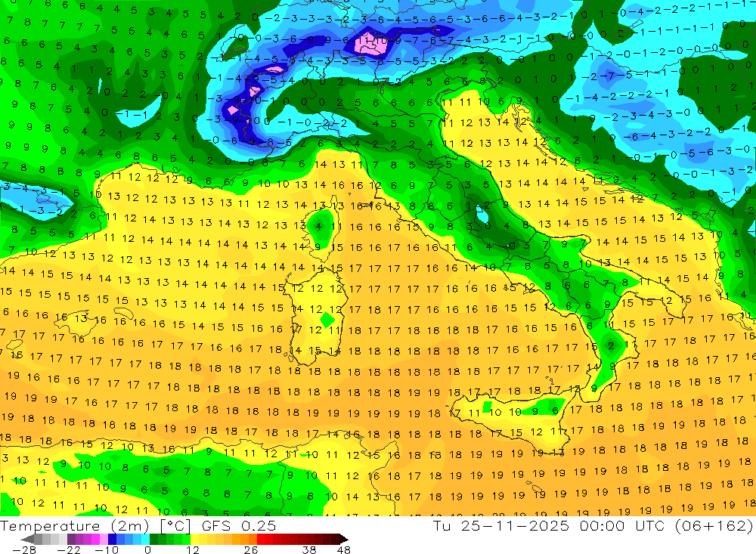This screenshot has height=554, width=756.
Task: Pick the gray arrow at legend's cold end
Action: [28, 539]
